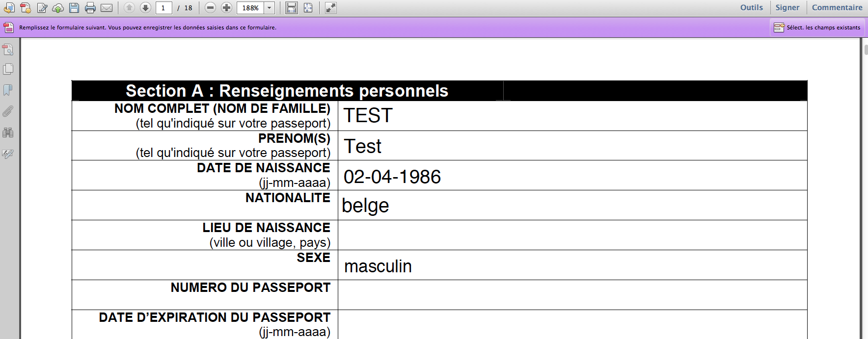Click the cloud upload icon

click(58, 8)
